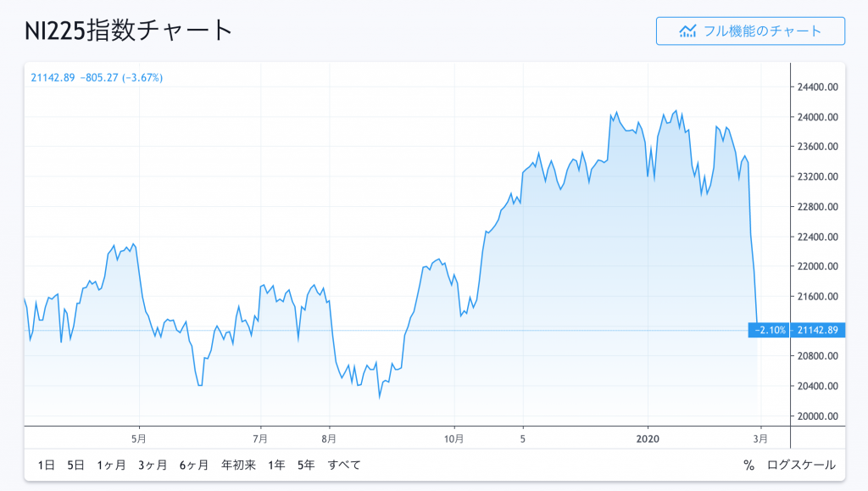Click the 10月 marker on the time axis
The width and height of the screenshot is (868, 491).
[x=454, y=439]
